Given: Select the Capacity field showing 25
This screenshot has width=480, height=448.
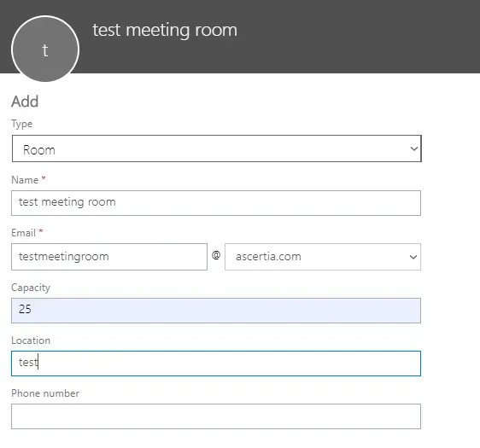Looking at the screenshot, I should click(216, 311).
